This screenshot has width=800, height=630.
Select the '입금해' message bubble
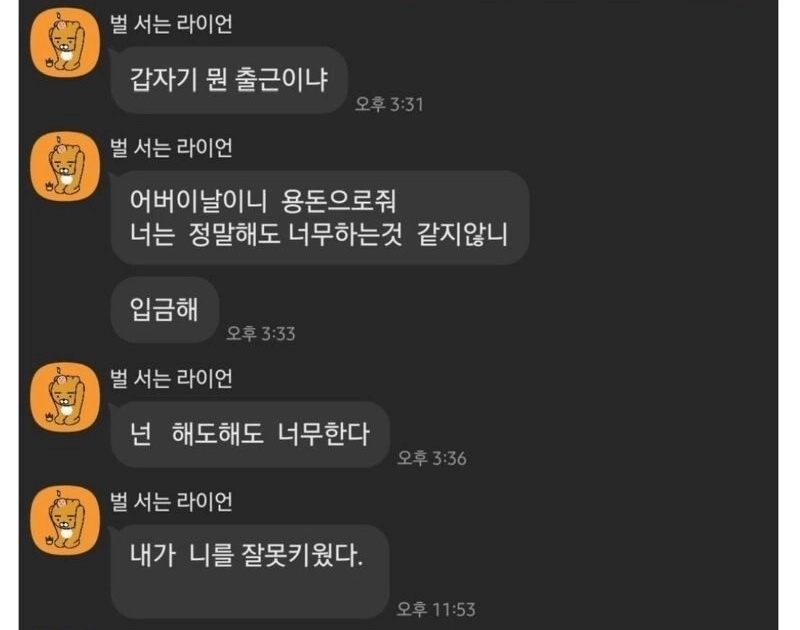[x=165, y=310]
